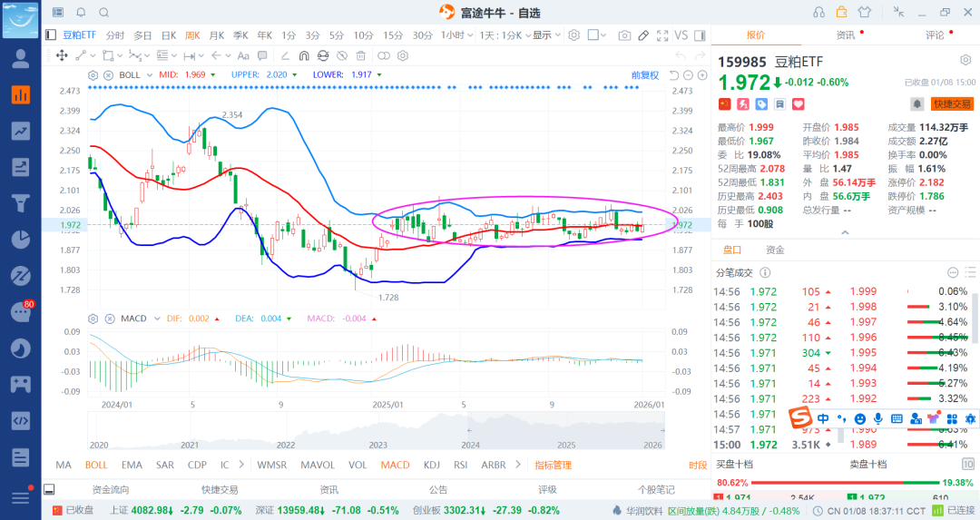Remove BOLL indicator with X icon
Image resolution: width=980 pixels, height=520 pixels.
(x=107, y=75)
